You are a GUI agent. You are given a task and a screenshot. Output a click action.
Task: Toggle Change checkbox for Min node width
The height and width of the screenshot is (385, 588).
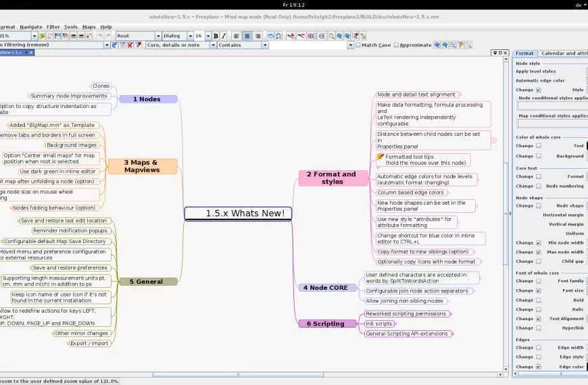[539, 243]
